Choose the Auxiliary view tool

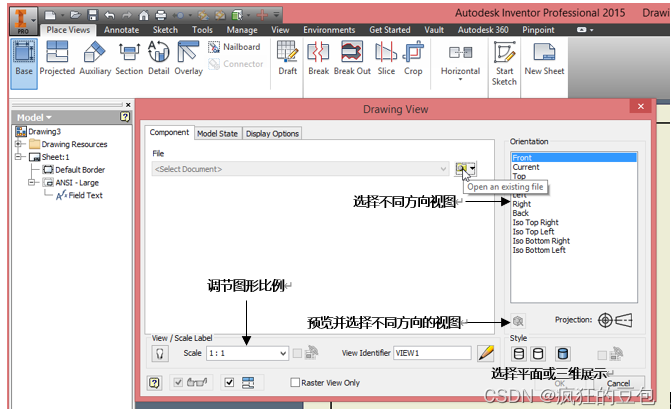pyautogui.click(x=95, y=57)
